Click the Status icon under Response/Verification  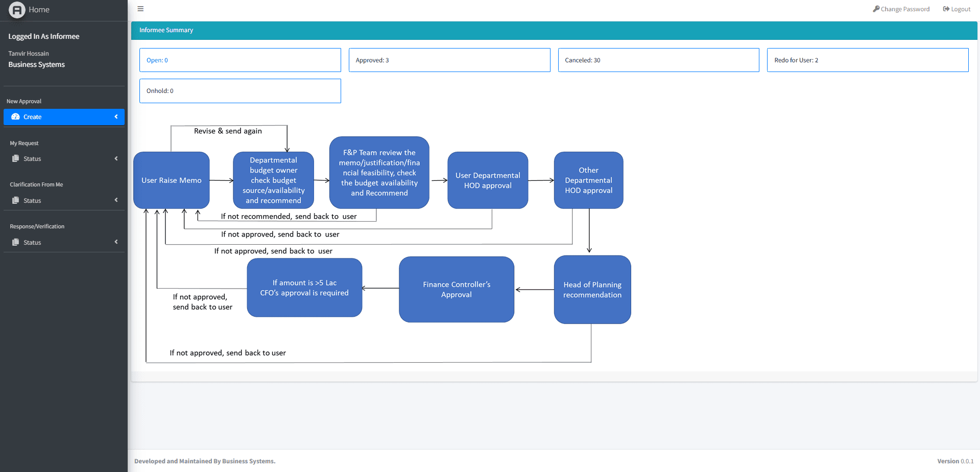16,242
